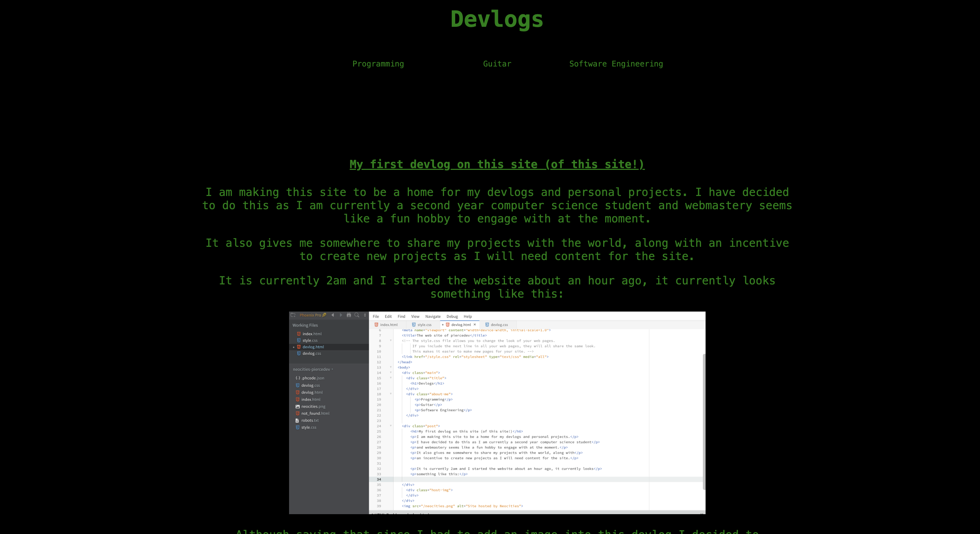Open the Programming link

pyautogui.click(x=378, y=63)
